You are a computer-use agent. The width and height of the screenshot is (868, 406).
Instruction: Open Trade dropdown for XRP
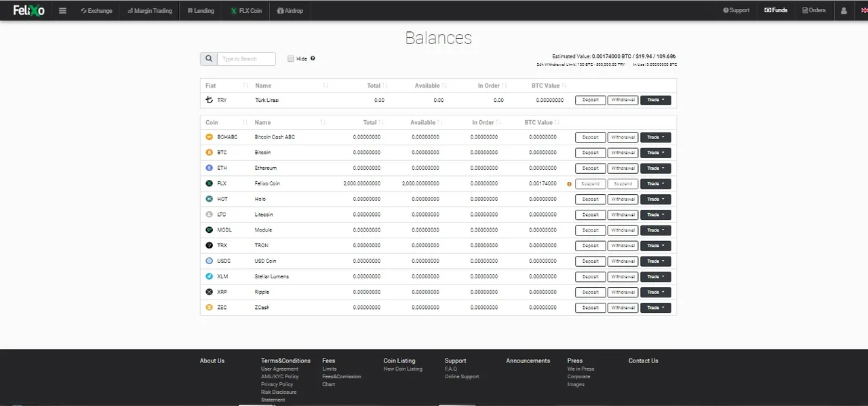click(656, 293)
